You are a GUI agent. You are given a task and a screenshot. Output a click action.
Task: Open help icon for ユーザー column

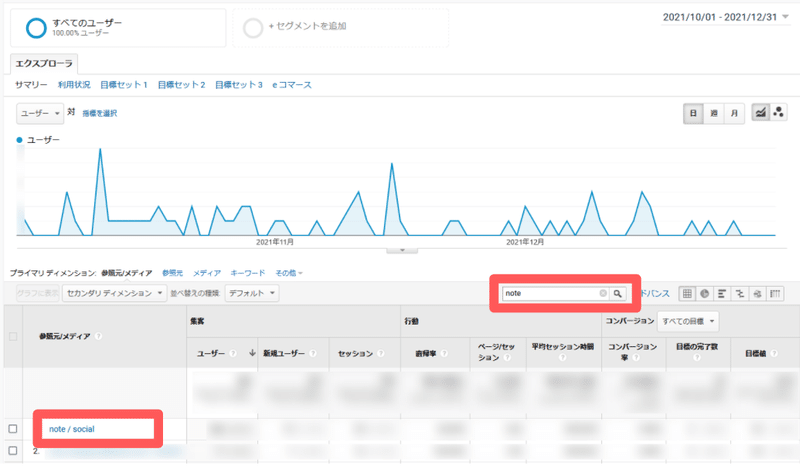tap(233, 353)
